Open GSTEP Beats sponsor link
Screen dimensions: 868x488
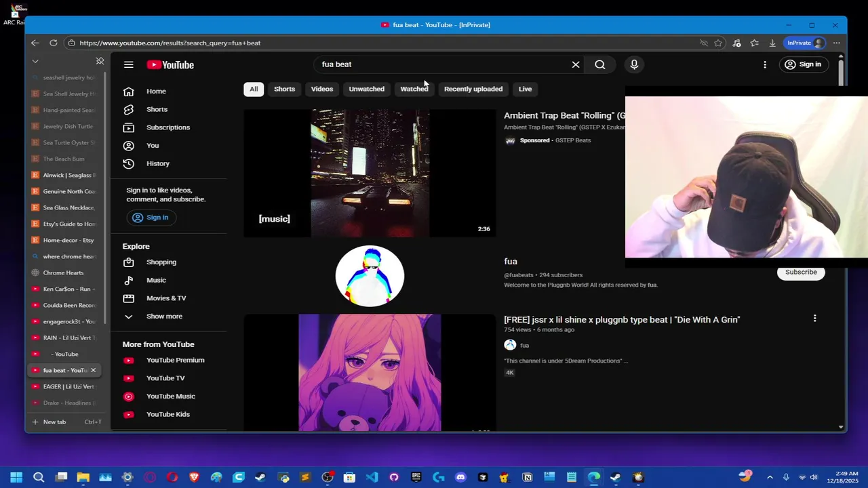click(573, 140)
